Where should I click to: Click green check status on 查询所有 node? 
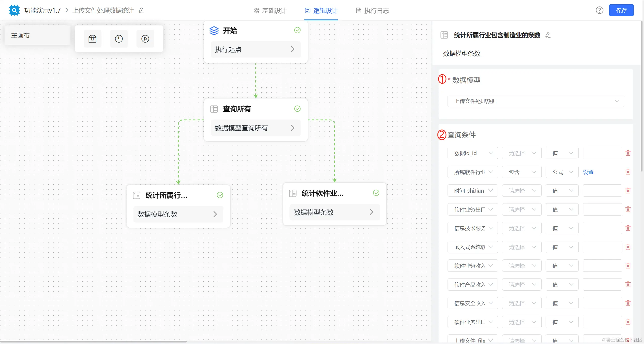coord(297,109)
